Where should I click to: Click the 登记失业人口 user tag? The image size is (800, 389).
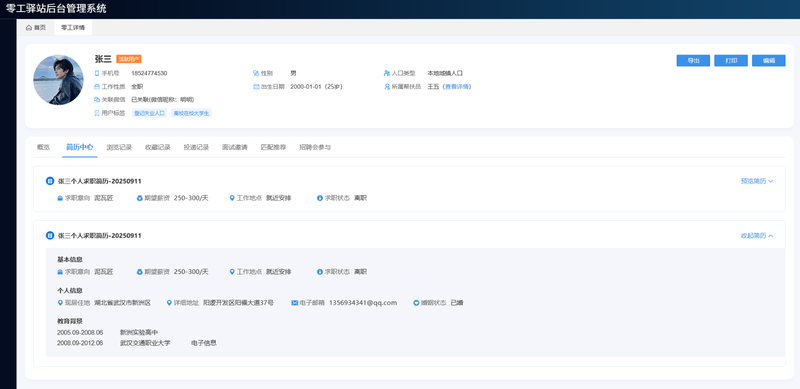(x=150, y=113)
